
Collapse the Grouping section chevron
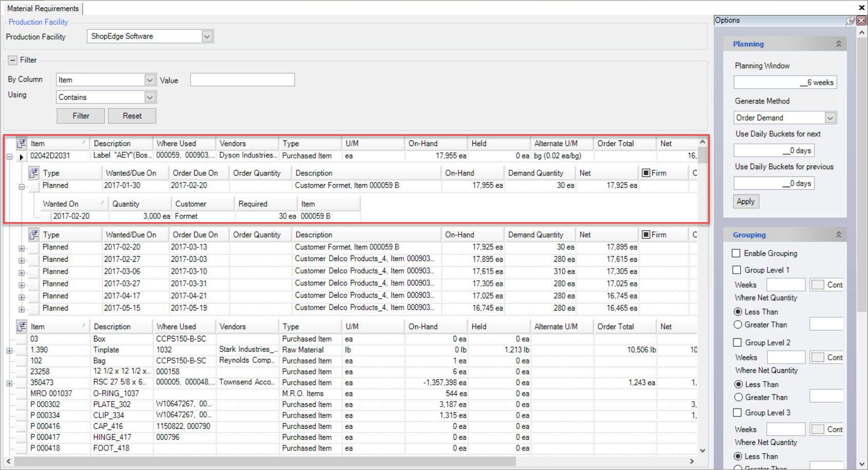tap(839, 234)
